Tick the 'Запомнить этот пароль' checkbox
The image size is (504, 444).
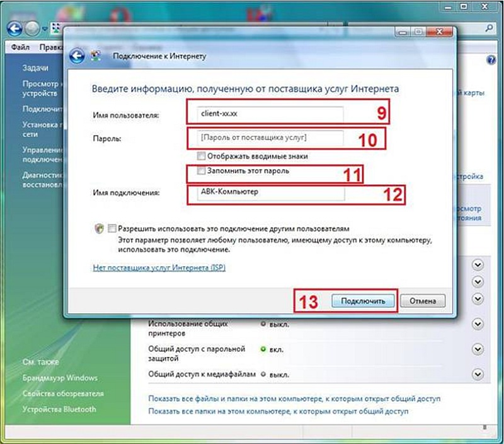click(x=200, y=171)
